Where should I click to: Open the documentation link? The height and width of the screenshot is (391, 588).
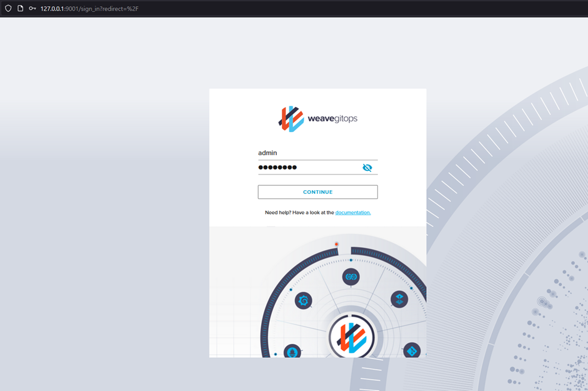point(353,213)
